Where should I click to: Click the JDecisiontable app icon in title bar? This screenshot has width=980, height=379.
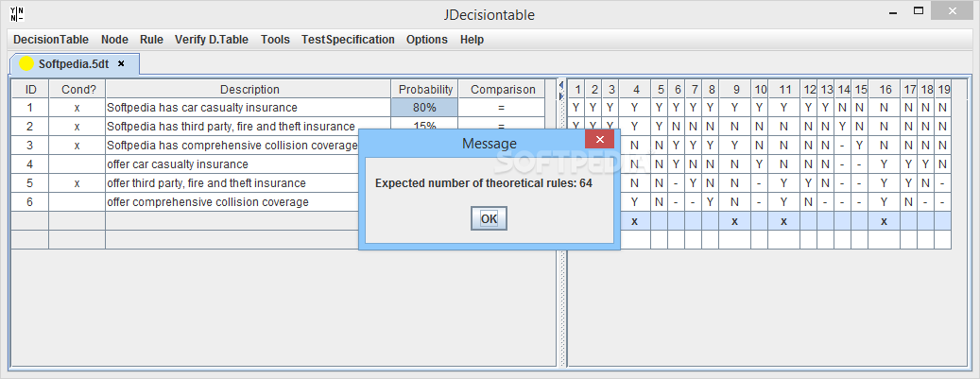(18, 14)
